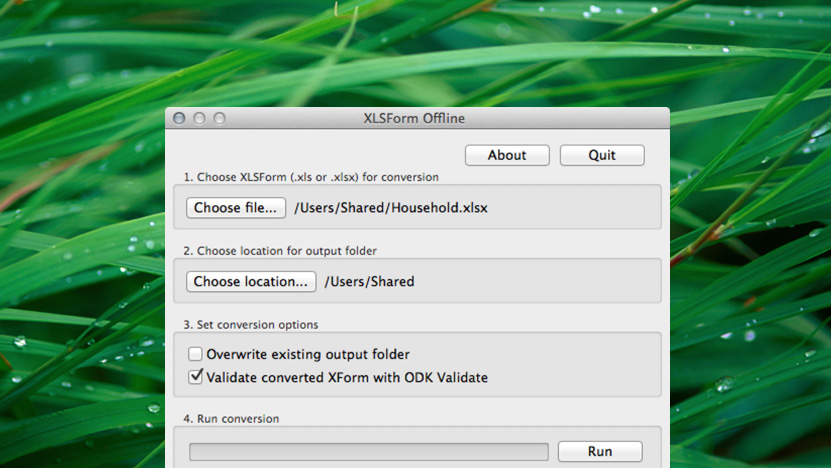Viewport: 831px width, 468px height.
Task: Click the conversion progress bar
Action: click(x=368, y=452)
